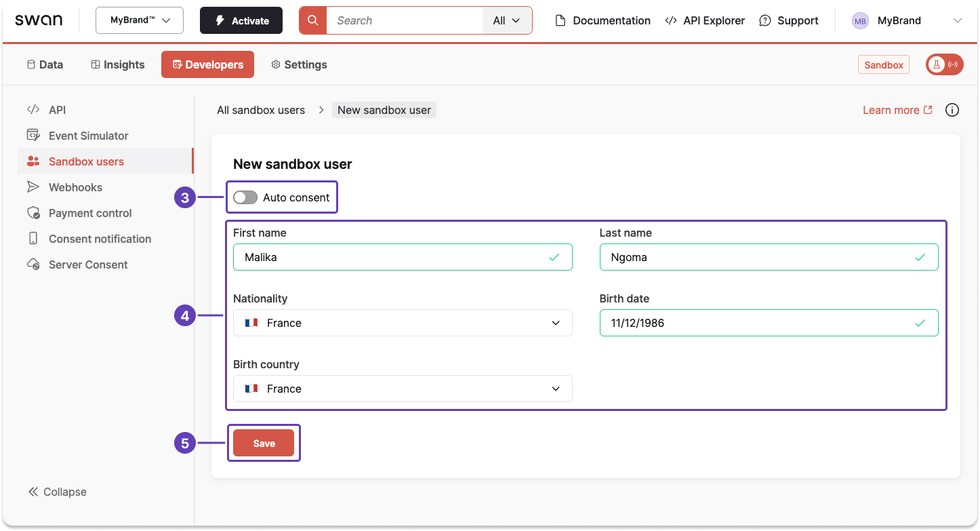
Task: Open the Documentation page
Action: click(602, 20)
